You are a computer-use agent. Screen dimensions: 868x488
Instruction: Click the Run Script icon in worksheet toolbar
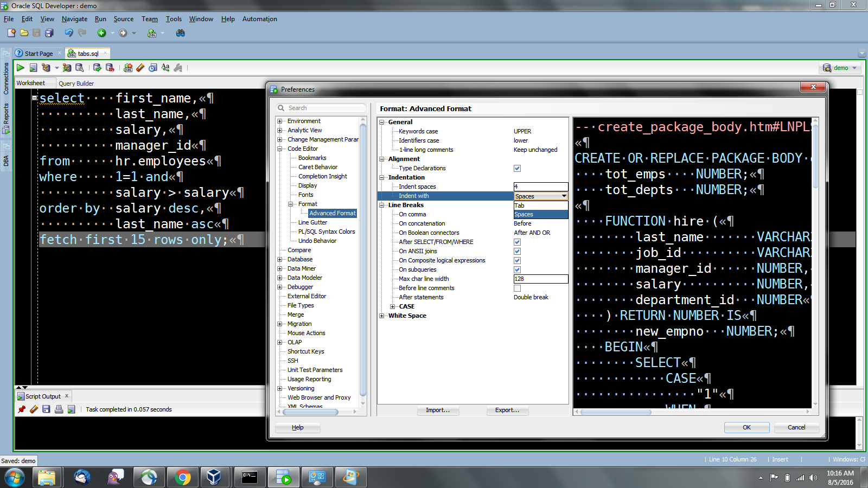(x=33, y=68)
